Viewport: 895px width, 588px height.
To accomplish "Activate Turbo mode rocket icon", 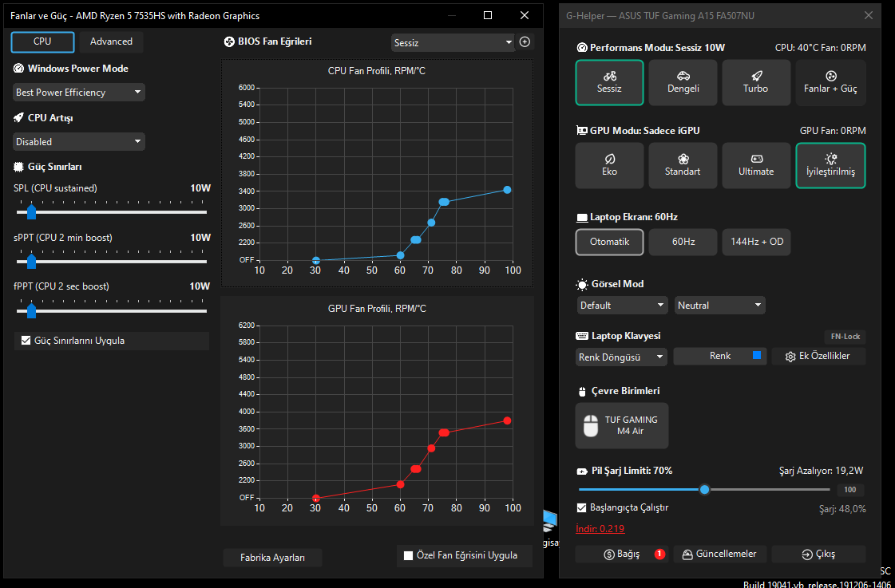I will pos(756,76).
